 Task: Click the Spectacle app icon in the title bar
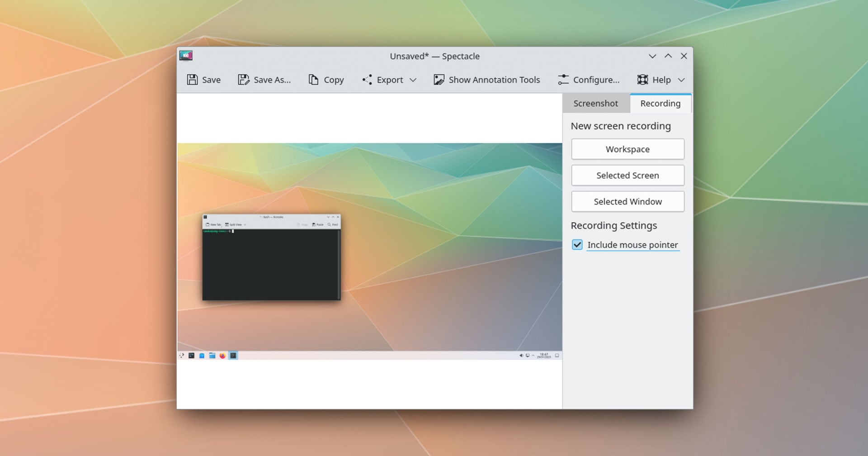coord(187,56)
